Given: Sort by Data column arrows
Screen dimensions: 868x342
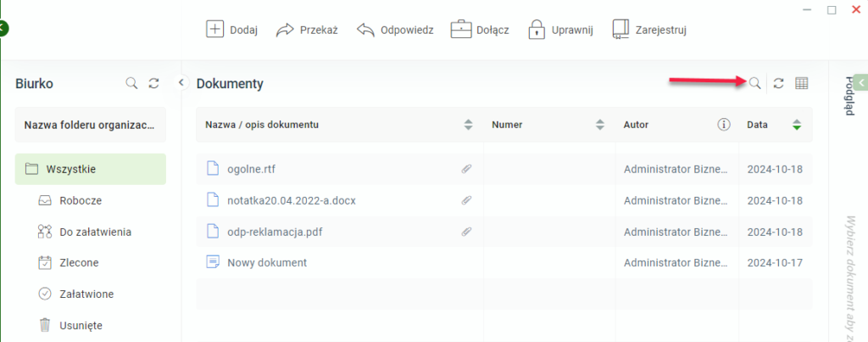Looking at the screenshot, I should (797, 126).
